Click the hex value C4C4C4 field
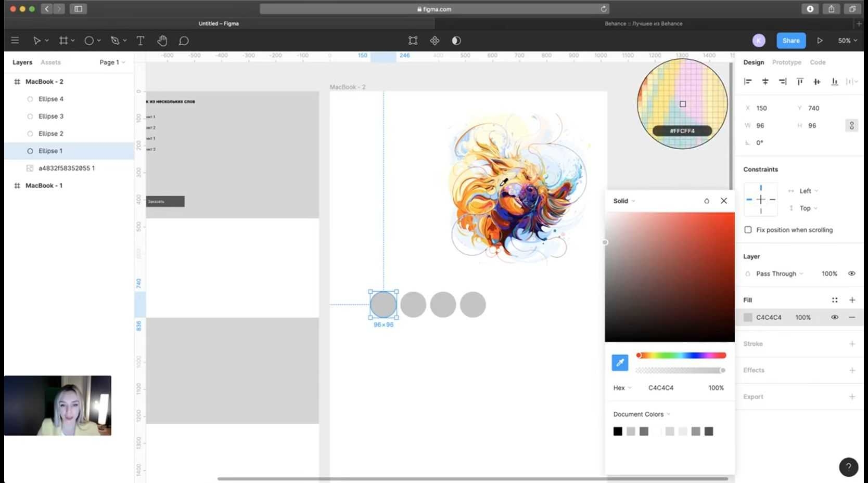868x483 pixels. pos(661,388)
